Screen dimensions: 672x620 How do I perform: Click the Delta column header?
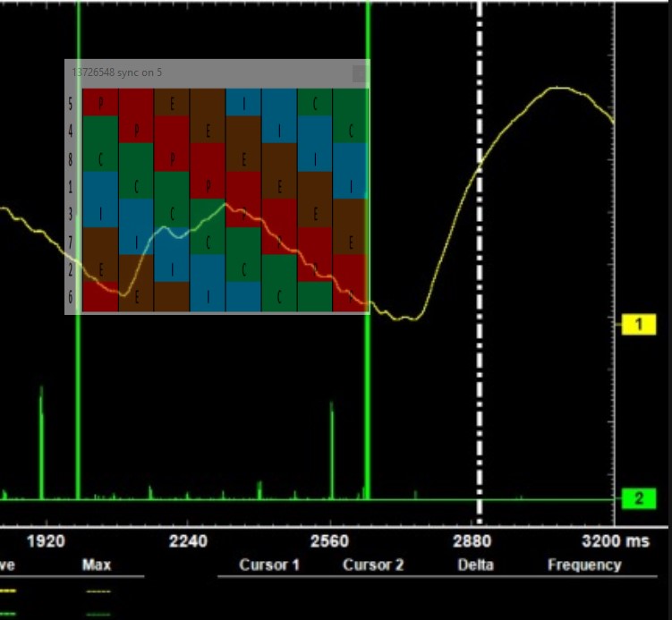(475, 565)
